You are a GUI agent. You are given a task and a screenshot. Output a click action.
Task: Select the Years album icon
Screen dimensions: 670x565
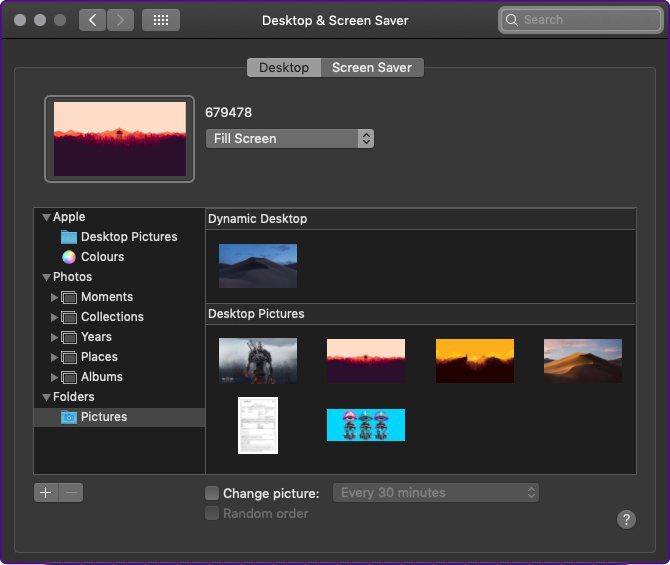coord(69,337)
